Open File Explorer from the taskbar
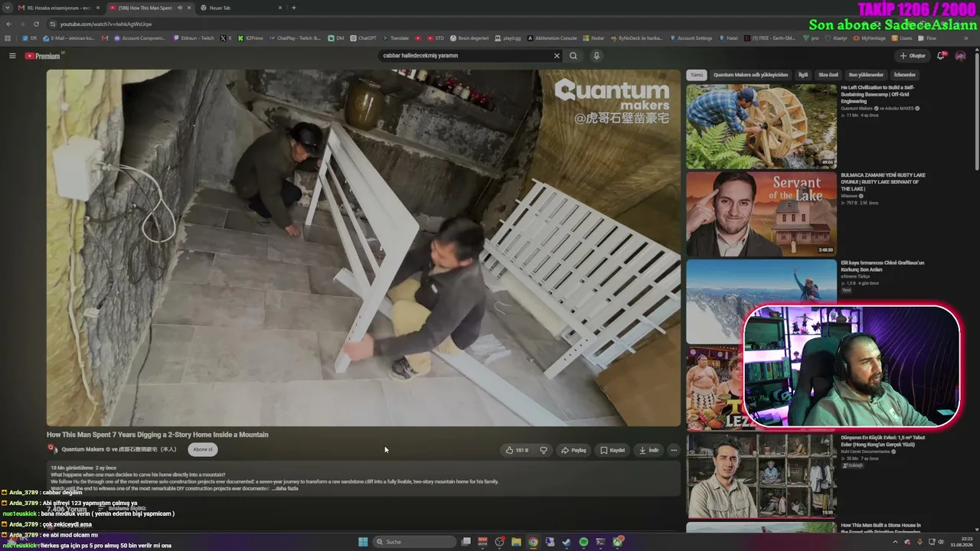Image resolution: width=980 pixels, height=551 pixels. click(516, 542)
